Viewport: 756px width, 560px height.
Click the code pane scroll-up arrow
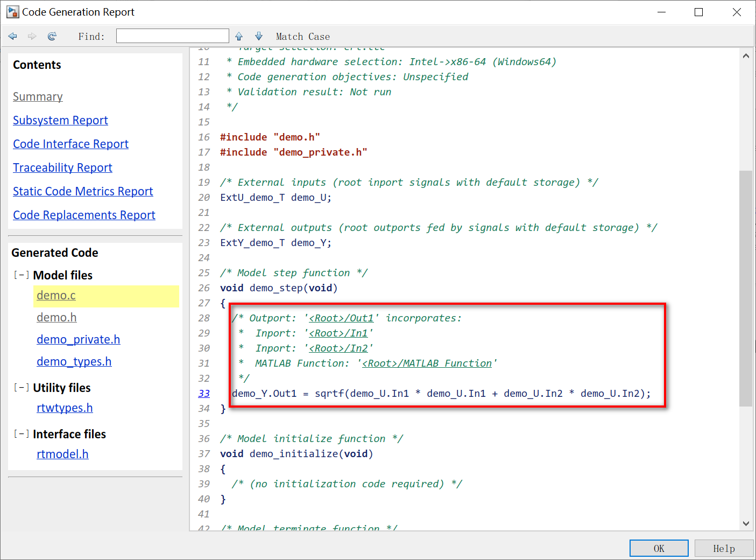click(746, 55)
